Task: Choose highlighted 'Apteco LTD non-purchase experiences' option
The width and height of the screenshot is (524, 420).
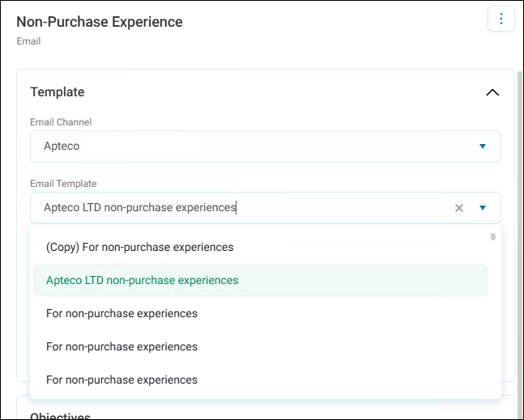Action: click(x=261, y=280)
